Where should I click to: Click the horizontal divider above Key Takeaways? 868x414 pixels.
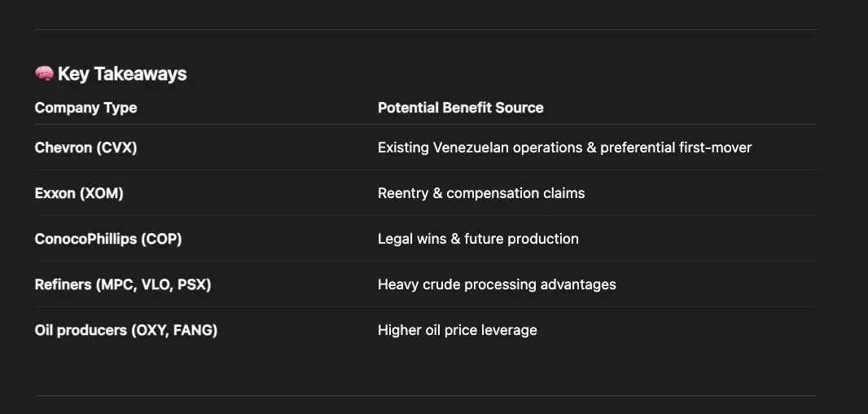point(425,30)
